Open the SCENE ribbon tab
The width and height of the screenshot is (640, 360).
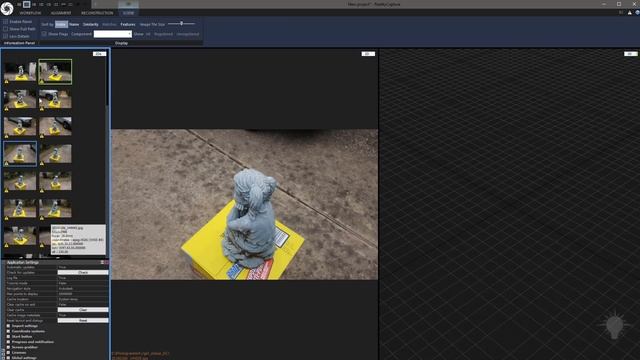pyautogui.click(x=128, y=13)
